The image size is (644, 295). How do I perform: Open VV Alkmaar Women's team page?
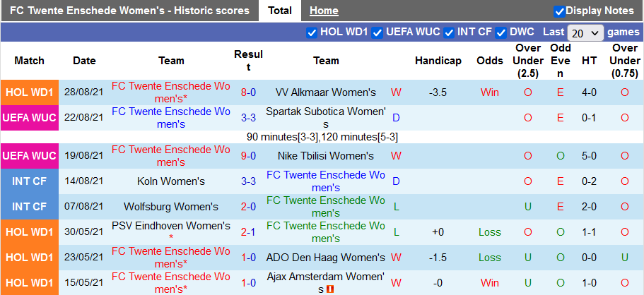coord(326,92)
